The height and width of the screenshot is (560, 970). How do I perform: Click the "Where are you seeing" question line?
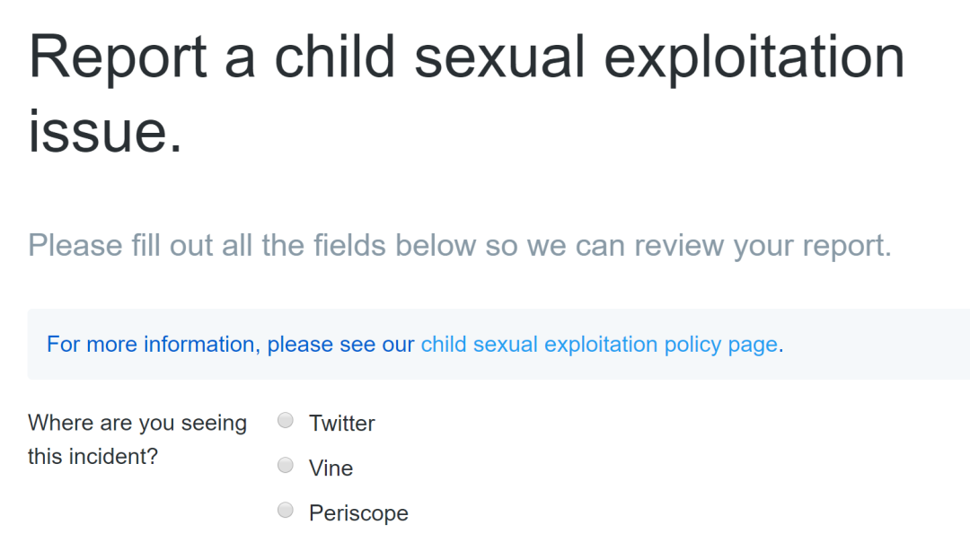137,423
